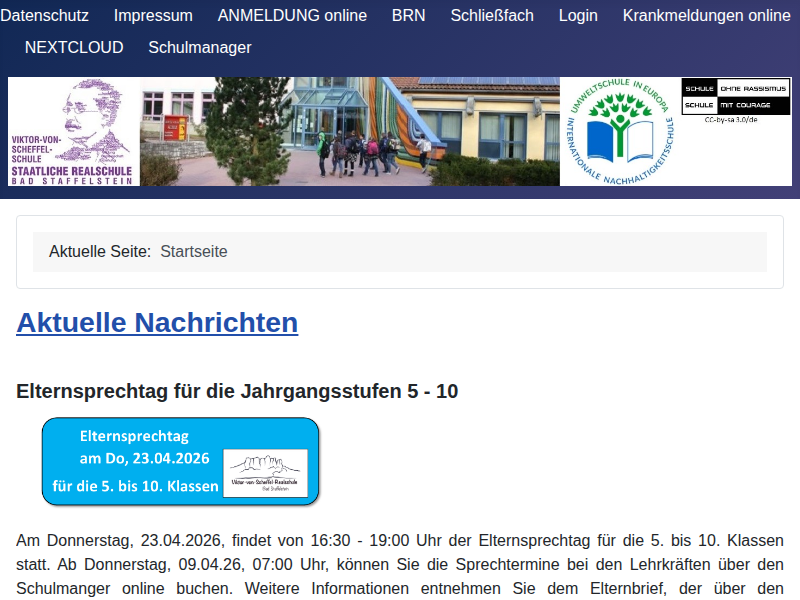The width and height of the screenshot is (800, 600).
Task: Click the Startseite breadcrumb
Action: tap(194, 252)
